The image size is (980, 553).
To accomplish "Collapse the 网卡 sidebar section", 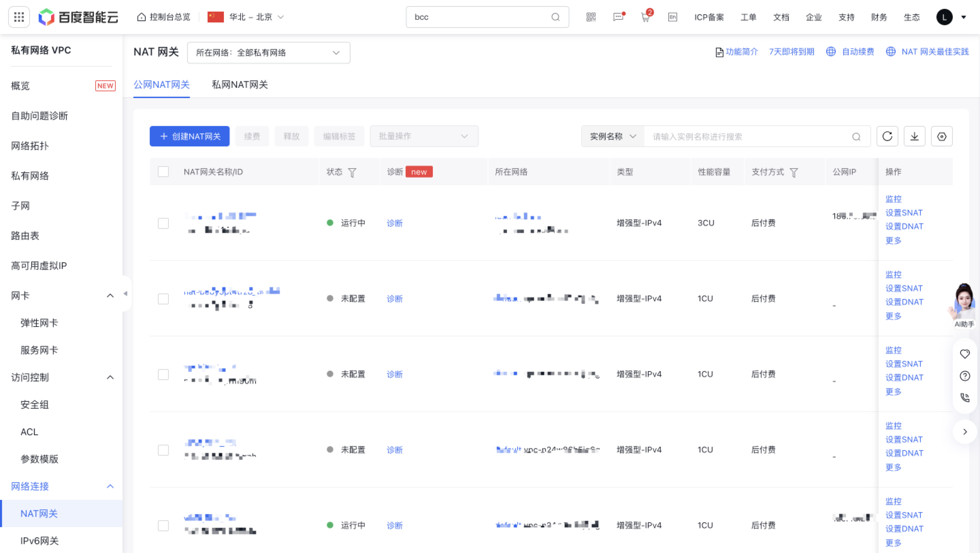I will (110, 296).
